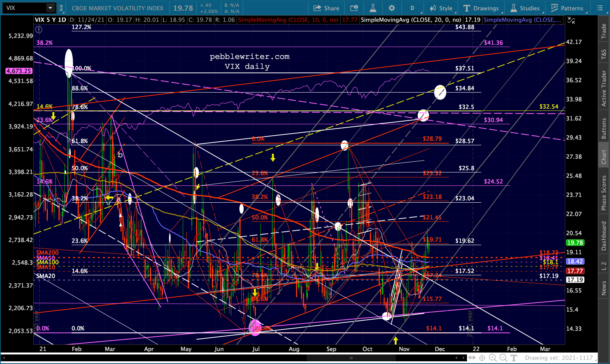The image size is (610, 364).
Task: Click the scroll left arrow at chart bottom
Action: coord(4,358)
